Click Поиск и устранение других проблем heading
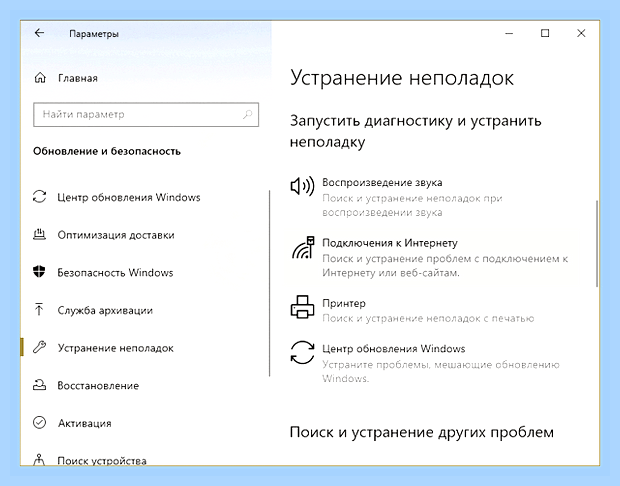620x486 pixels. (422, 432)
